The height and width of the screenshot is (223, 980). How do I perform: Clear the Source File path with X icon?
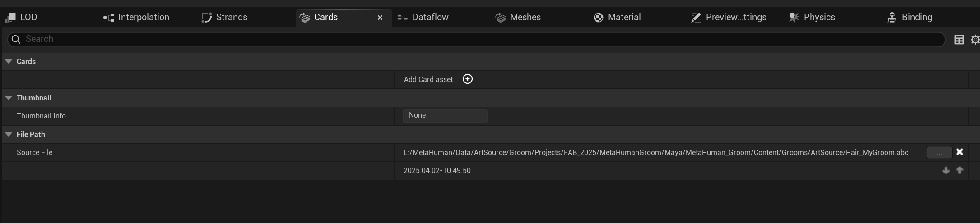(x=960, y=152)
